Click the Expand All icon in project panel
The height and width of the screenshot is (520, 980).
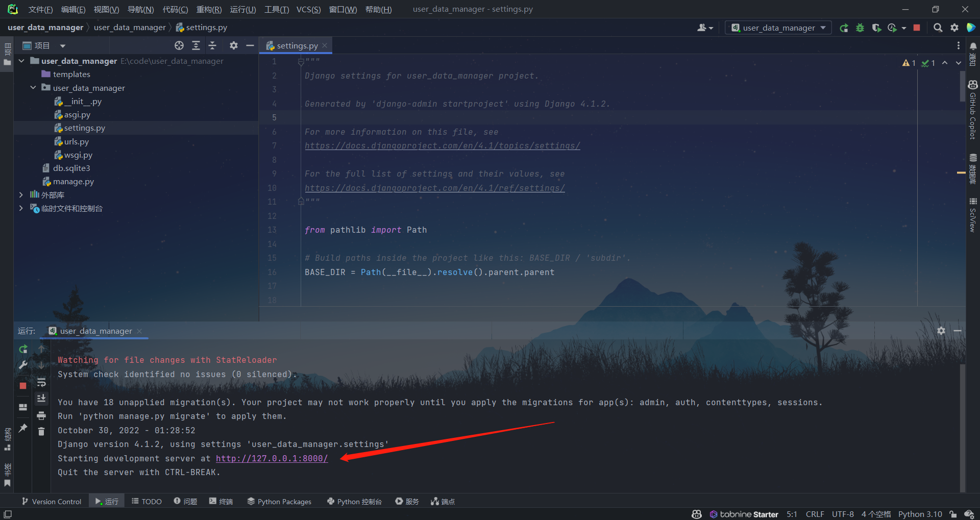coord(196,45)
